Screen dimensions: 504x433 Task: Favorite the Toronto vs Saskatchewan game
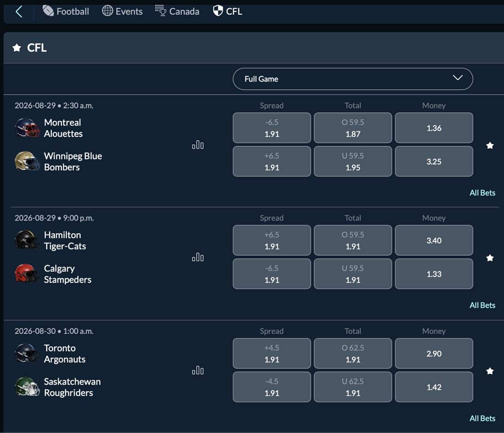pos(490,371)
